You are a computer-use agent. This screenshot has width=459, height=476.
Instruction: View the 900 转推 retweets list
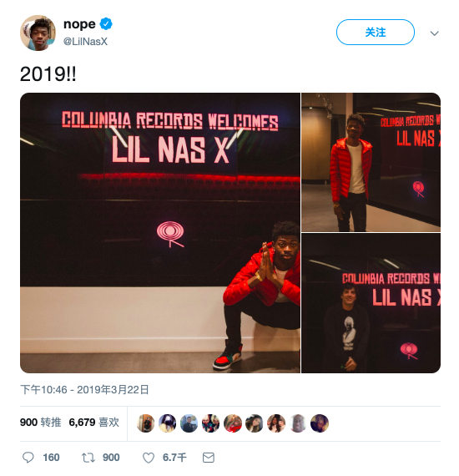[40, 423]
